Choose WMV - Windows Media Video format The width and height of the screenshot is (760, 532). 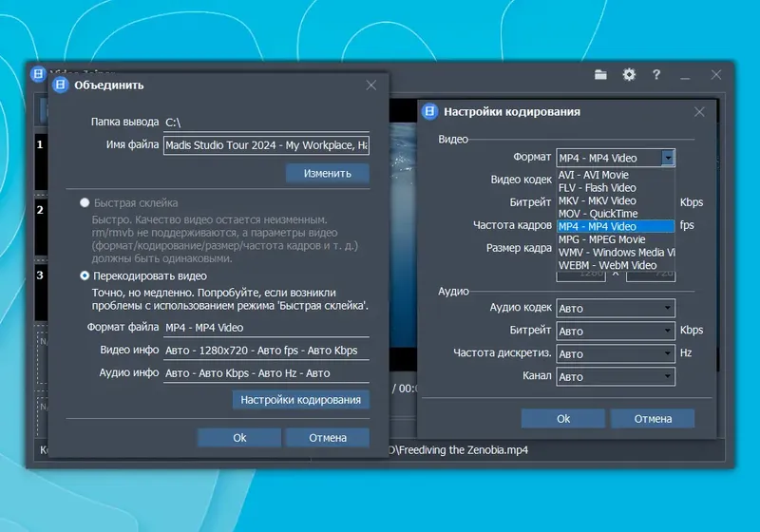pyautogui.click(x=616, y=253)
